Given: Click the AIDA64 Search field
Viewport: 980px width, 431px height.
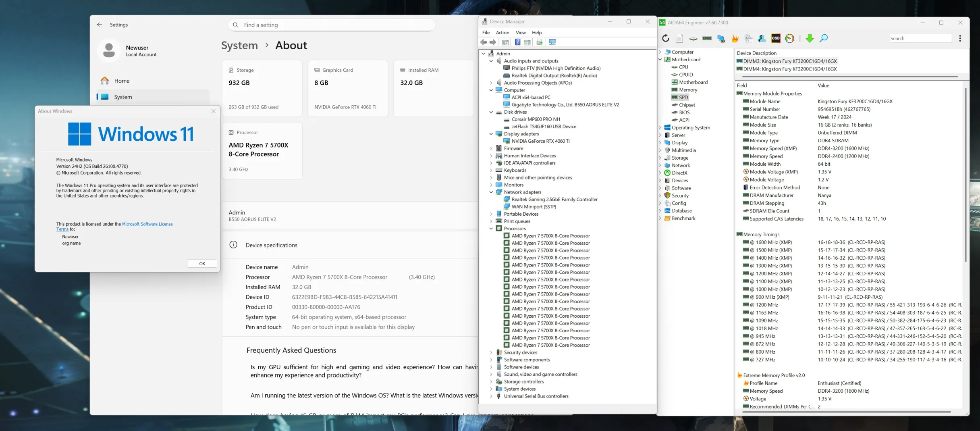Looking at the screenshot, I should point(920,38).
